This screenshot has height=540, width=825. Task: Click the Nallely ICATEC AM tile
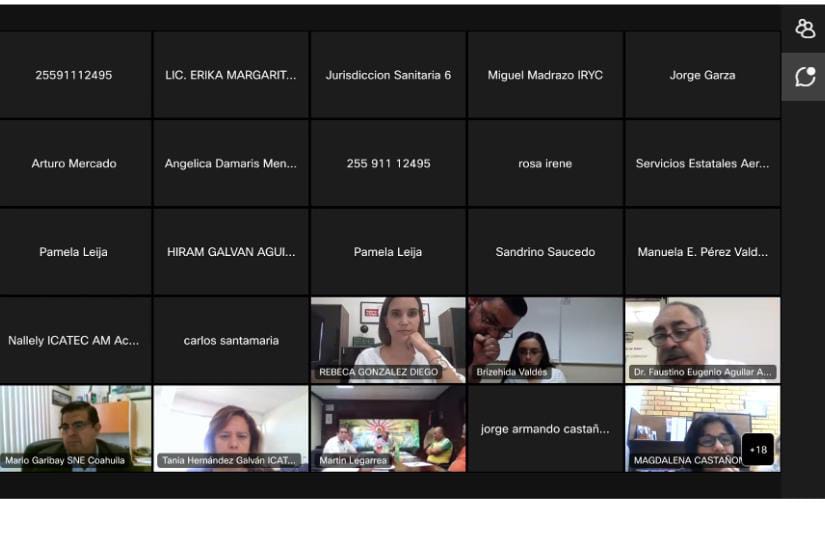(x=75, y=340)
